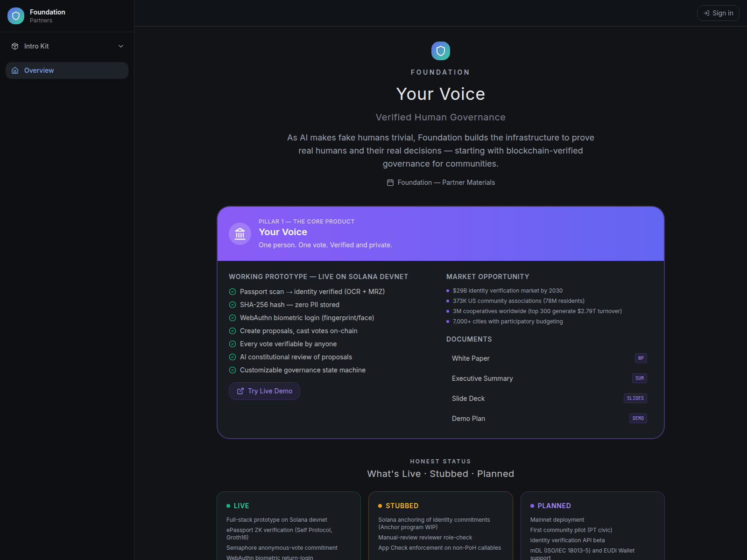Click the DEMO badge

(638, 419)
